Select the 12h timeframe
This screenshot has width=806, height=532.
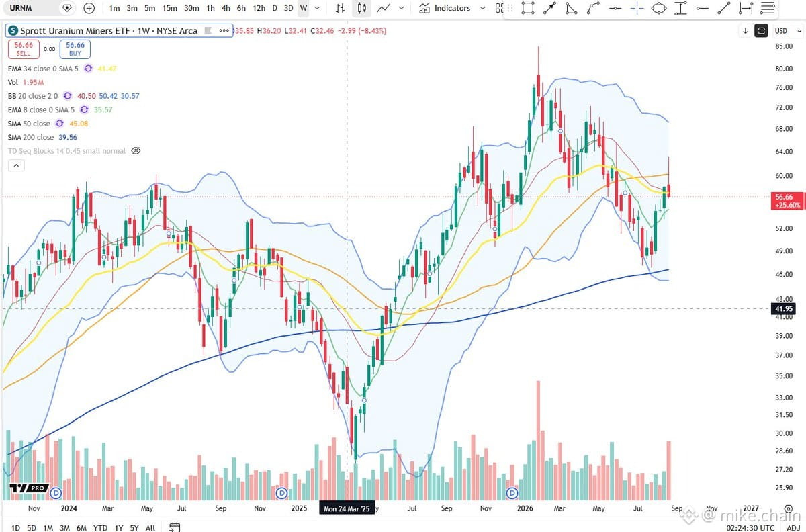[x=259, y=8]
